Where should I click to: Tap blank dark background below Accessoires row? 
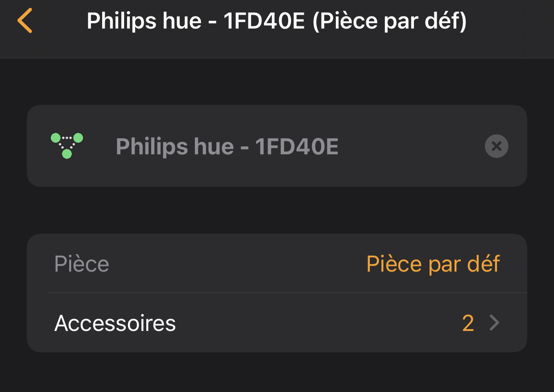(x=277, y=372)
